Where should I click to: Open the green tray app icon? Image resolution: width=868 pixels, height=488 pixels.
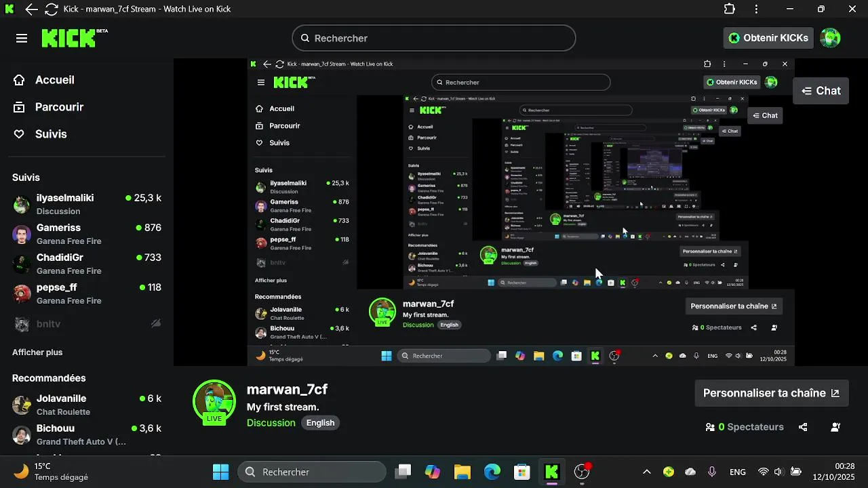(669, 472)
